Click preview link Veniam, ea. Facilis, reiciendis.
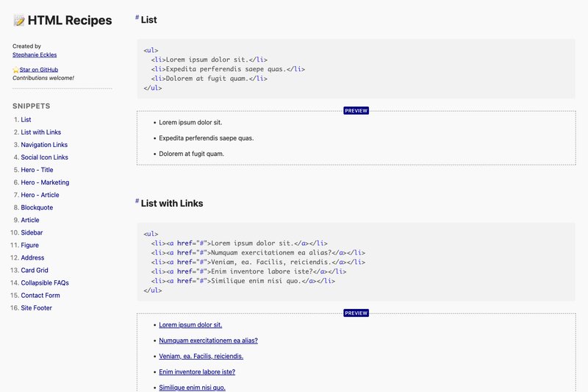This screenshot has height=392, width=588. [201, 357]
